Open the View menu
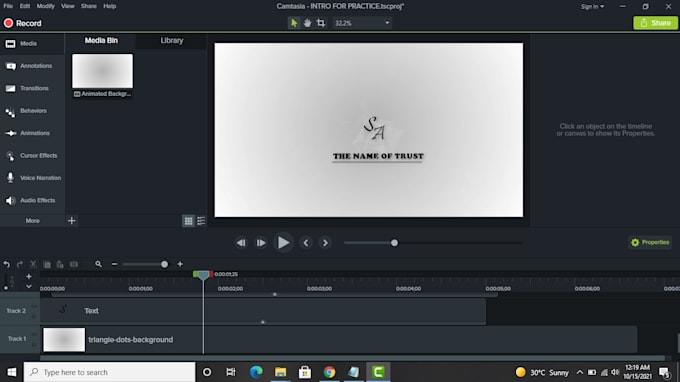The image size is (680, 382). click(x=68, y=6)
